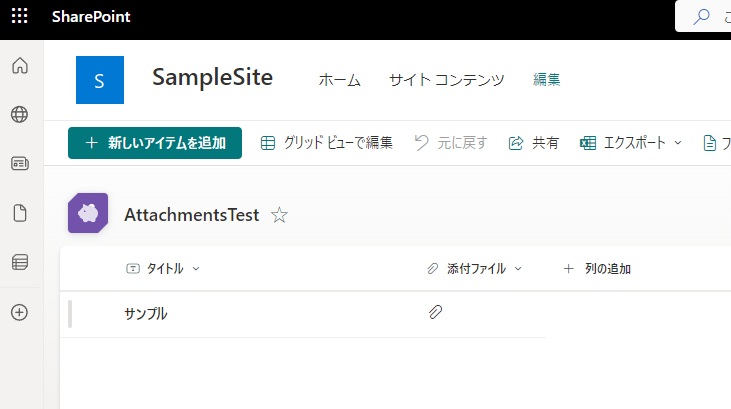731x409 pixels.
Task: Click the タイトル column type icon
Action: click(133, 269)
